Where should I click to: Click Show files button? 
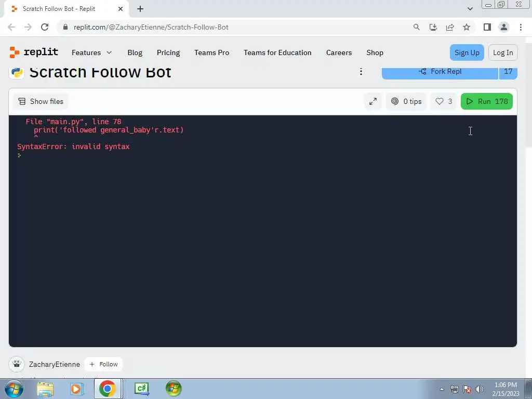(x=41, y=101)
